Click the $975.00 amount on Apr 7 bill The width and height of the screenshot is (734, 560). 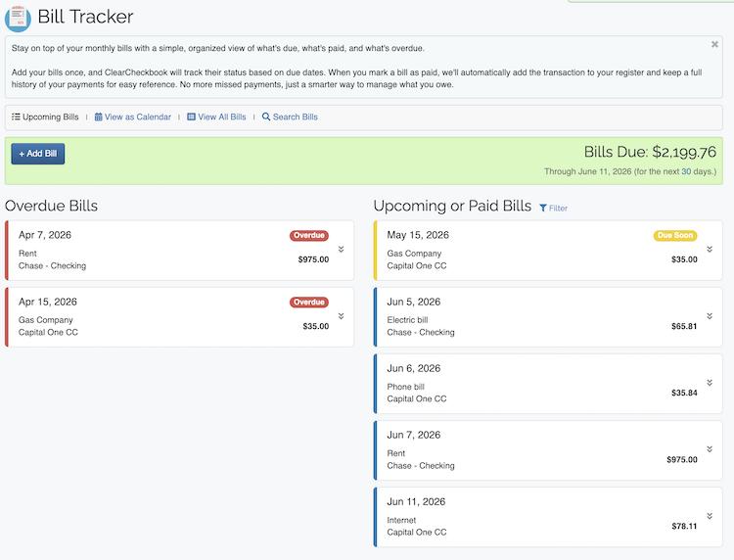point(313,259)
